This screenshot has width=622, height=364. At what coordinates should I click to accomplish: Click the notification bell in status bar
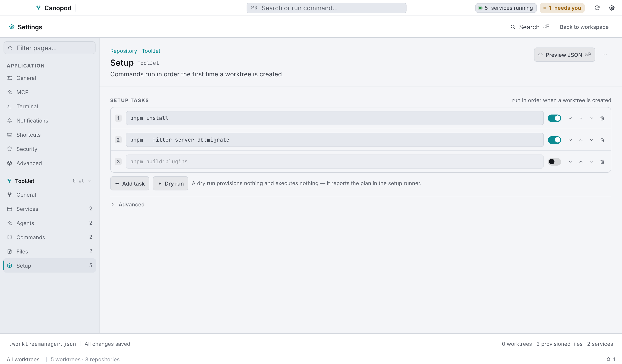click(608, 359)
